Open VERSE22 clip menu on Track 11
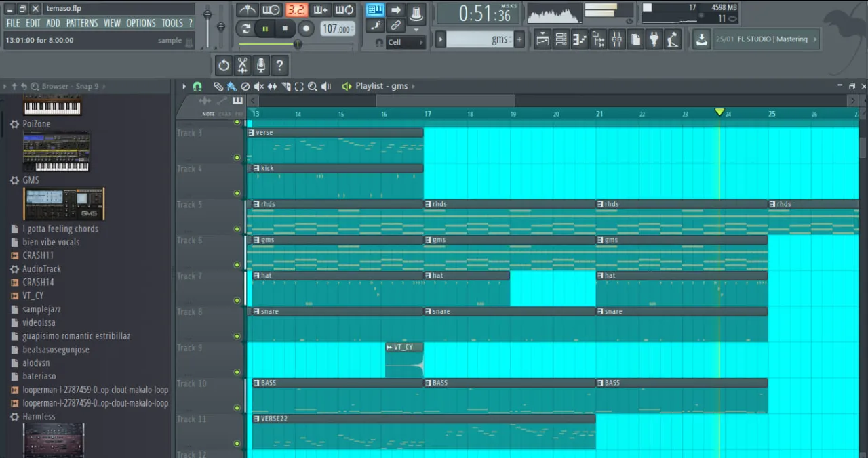 [x=256, y=419]
